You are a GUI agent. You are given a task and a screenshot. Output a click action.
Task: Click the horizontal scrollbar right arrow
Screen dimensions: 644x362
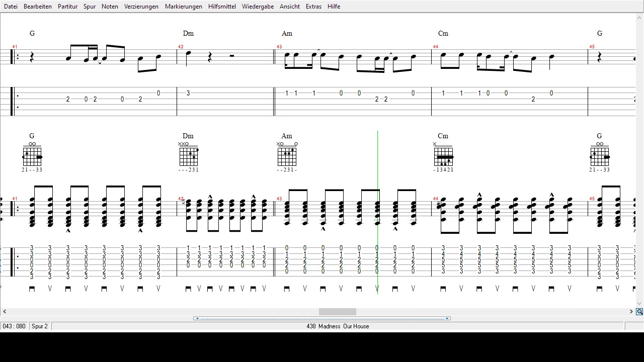pos(631,312)
